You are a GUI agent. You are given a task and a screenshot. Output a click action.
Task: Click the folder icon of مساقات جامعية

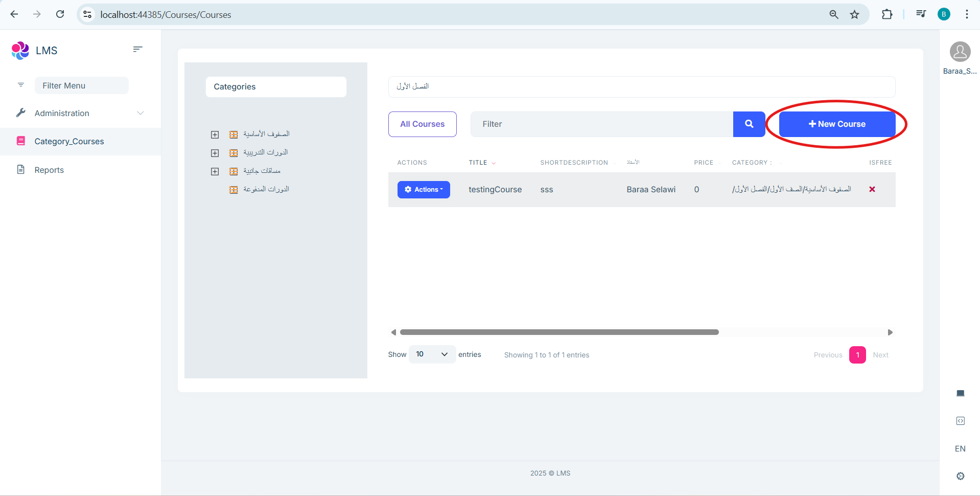click(234, 171)
